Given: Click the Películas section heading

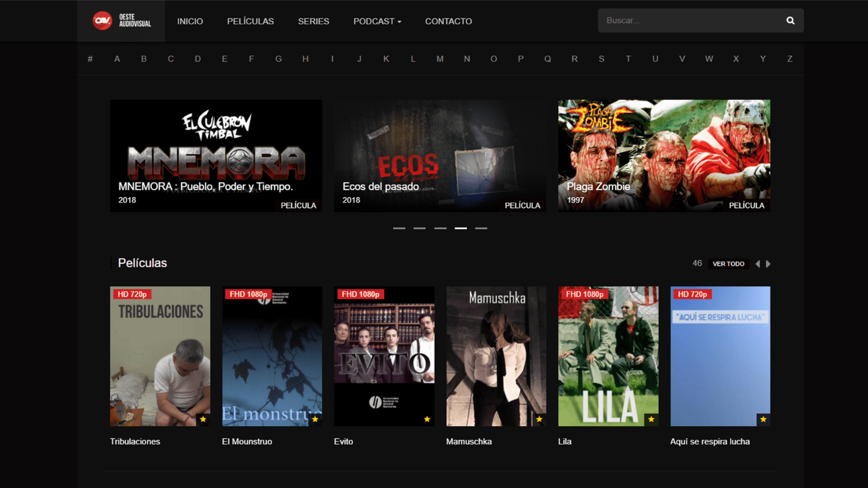Looking at the screenshot, I should click(142, 263).
